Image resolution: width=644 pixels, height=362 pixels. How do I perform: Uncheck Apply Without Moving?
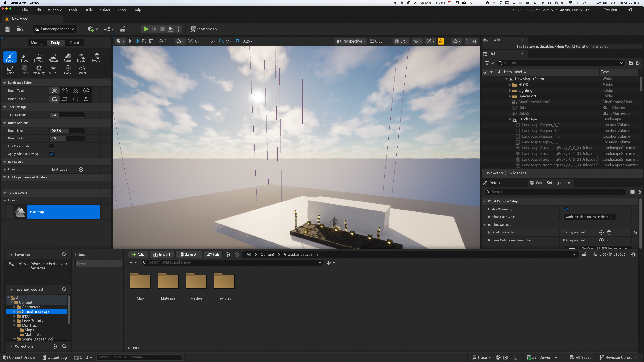51,154
